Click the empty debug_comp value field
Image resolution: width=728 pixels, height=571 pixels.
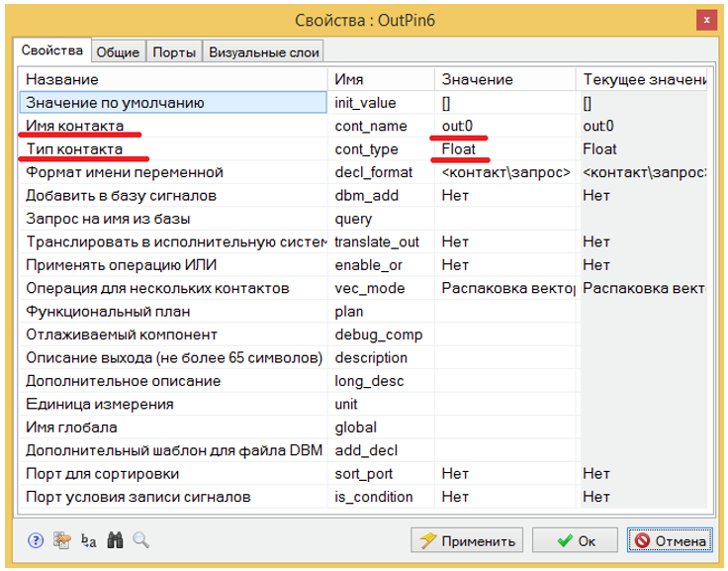tap(505, 335)
